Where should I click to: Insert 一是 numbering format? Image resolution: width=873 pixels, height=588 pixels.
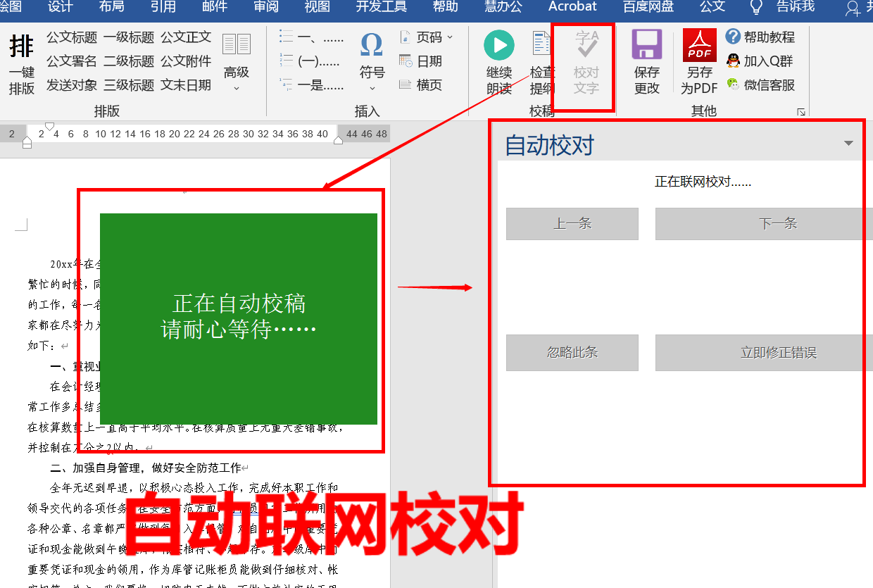click(311, 85)
